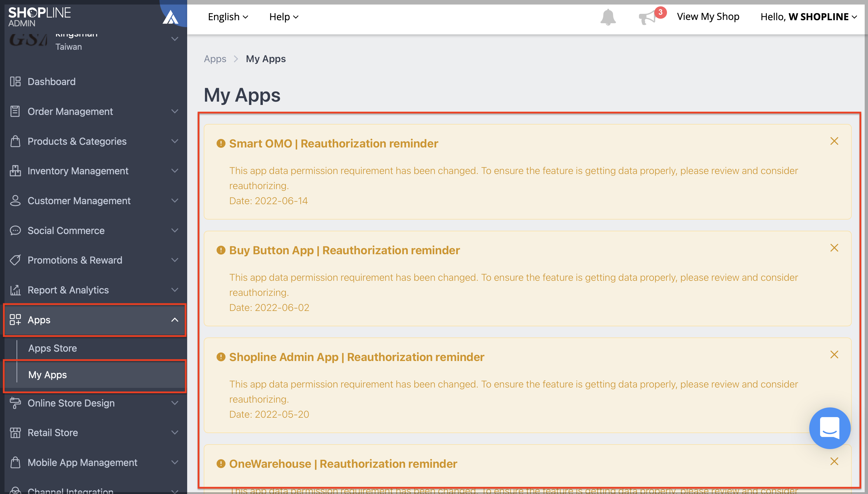Expand the Products & Categories chevron
The width and height of the screenshot is (868, 494).
click(x=175, y=141)
